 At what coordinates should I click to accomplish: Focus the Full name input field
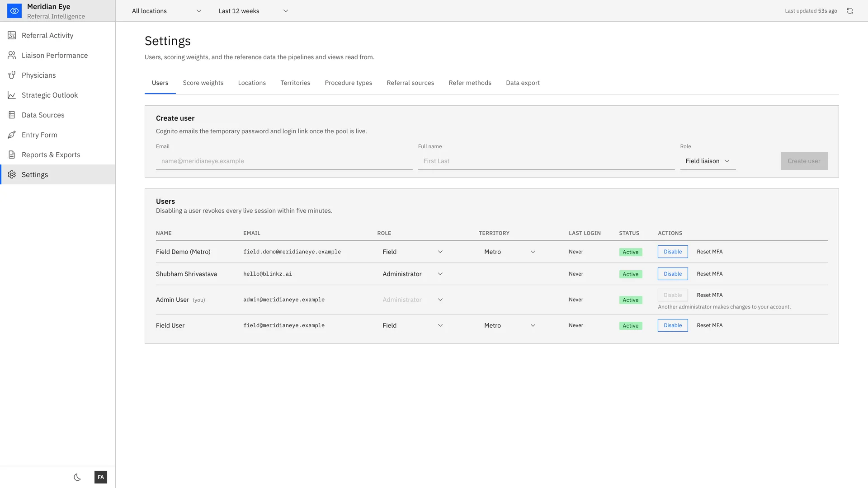coord(546,161)
